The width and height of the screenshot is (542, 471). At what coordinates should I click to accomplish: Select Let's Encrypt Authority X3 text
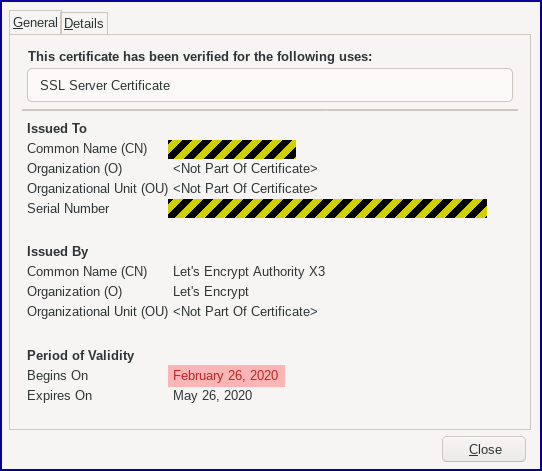point(249,272)
